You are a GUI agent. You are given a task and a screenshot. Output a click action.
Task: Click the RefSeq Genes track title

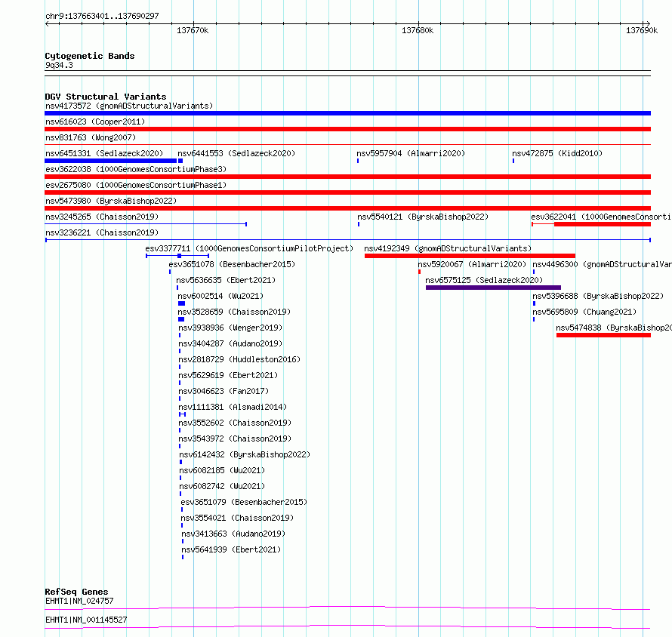pyautogui.click(x=76, y=592)
